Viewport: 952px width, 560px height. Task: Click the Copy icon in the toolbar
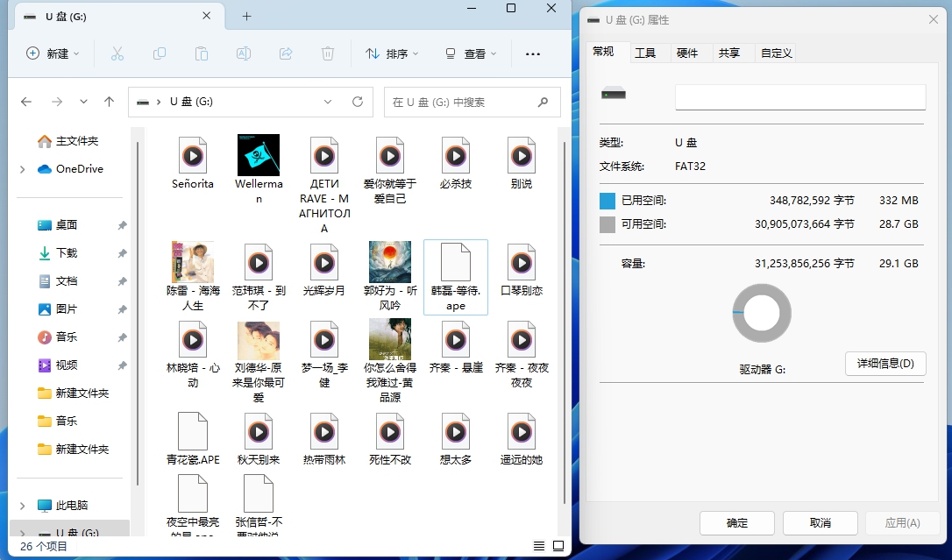160,53
